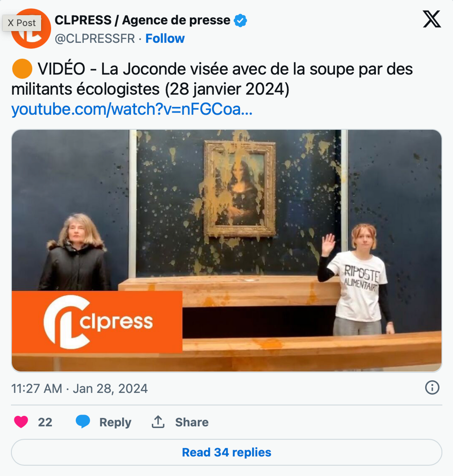Click the @CLPRESSFR handle

(x=95, y=39)
